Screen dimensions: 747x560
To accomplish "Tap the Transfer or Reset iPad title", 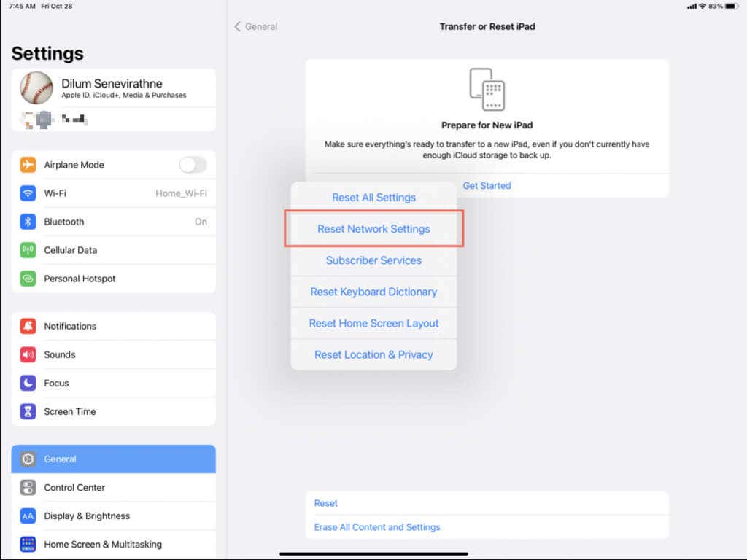I will [x=487, y=27].
